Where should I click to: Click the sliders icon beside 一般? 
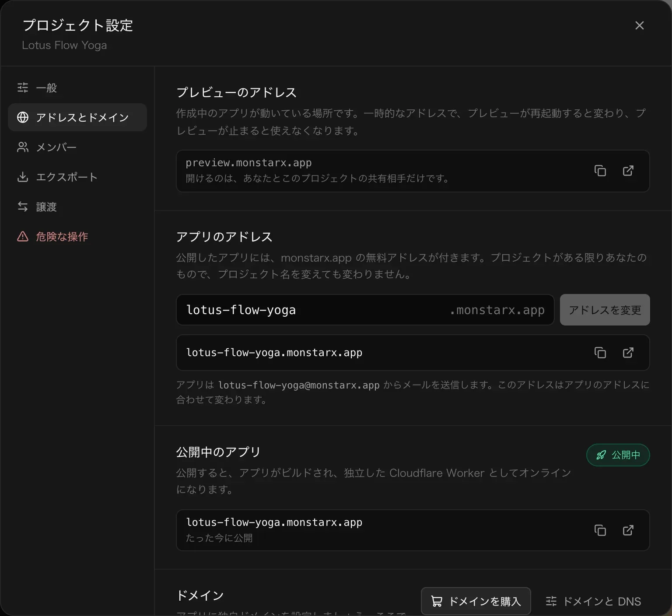pyautogui.click(x=23, y=87)
